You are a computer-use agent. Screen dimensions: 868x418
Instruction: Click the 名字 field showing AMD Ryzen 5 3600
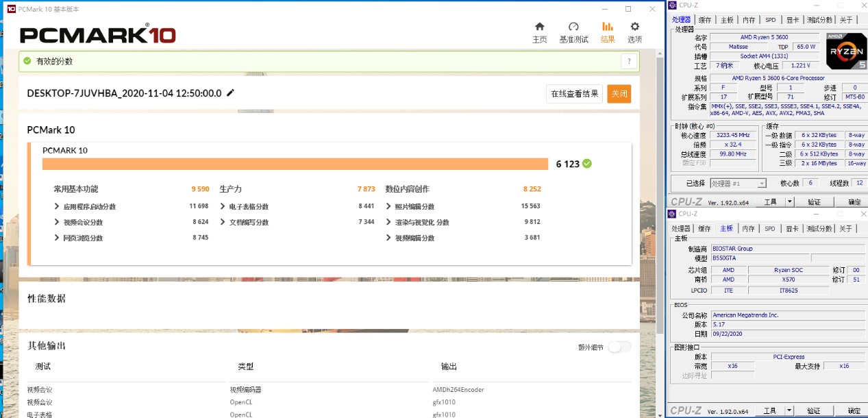(x=765, y=37)
